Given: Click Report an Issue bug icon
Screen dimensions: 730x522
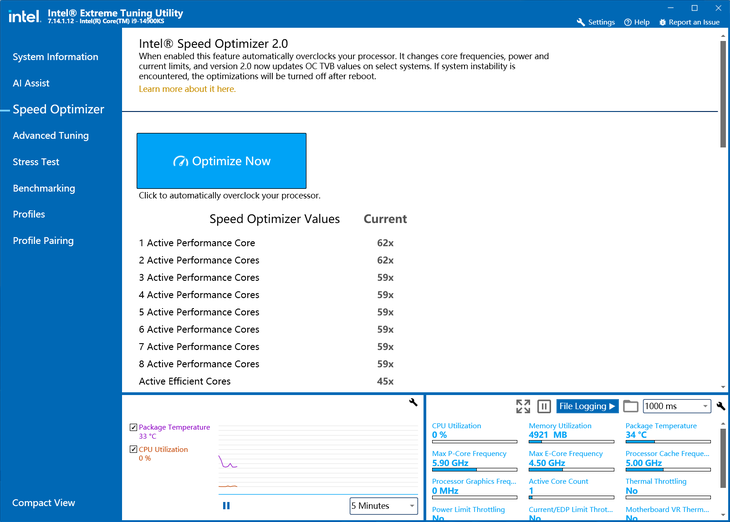Looking at the screenshot, I should [662, 22].
